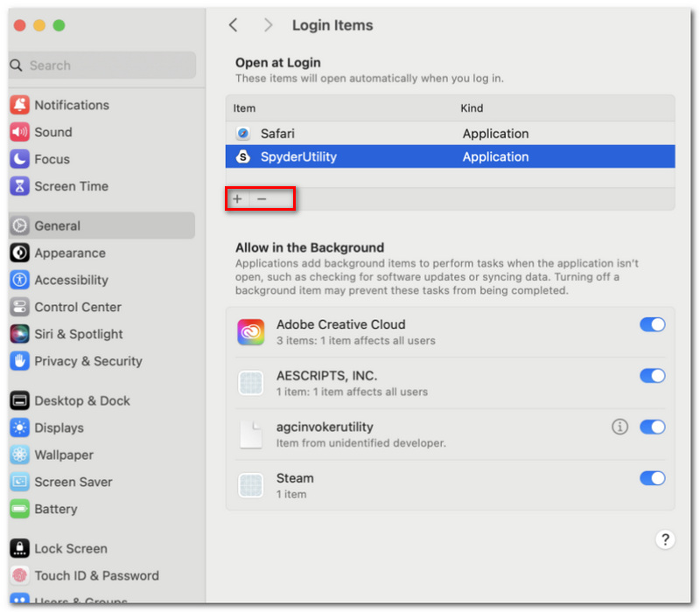
Task: Sort list by the Kind column header
Action: click(472, 108)
